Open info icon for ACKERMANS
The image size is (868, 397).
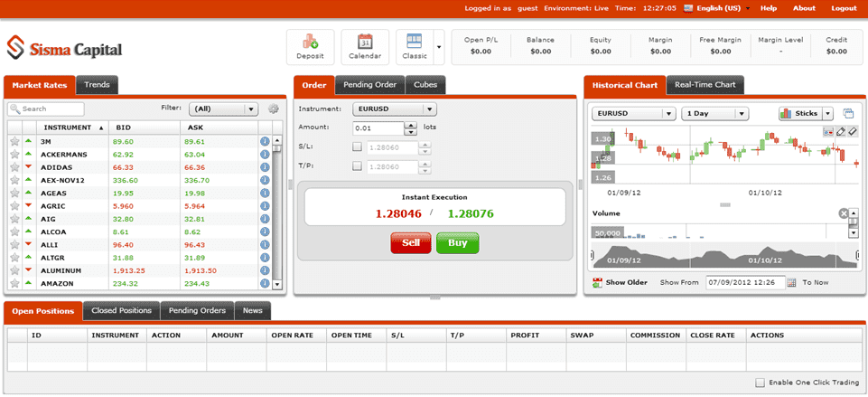click(x=265, y=154)
